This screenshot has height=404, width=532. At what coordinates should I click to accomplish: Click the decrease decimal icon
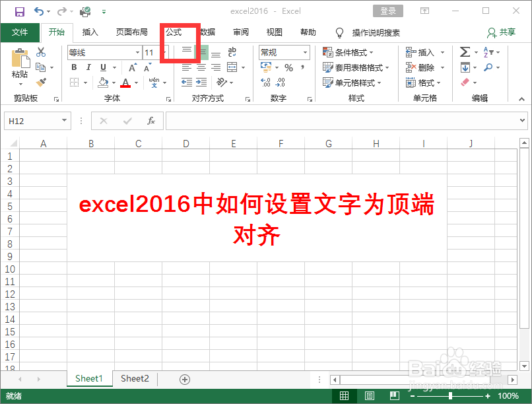click(281, 82)
